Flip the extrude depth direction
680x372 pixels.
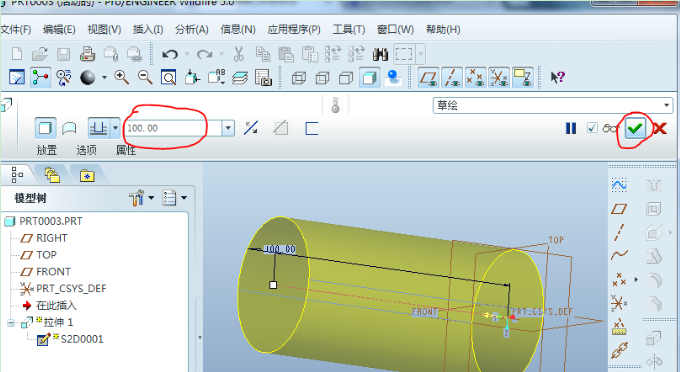tap(251, 128)
